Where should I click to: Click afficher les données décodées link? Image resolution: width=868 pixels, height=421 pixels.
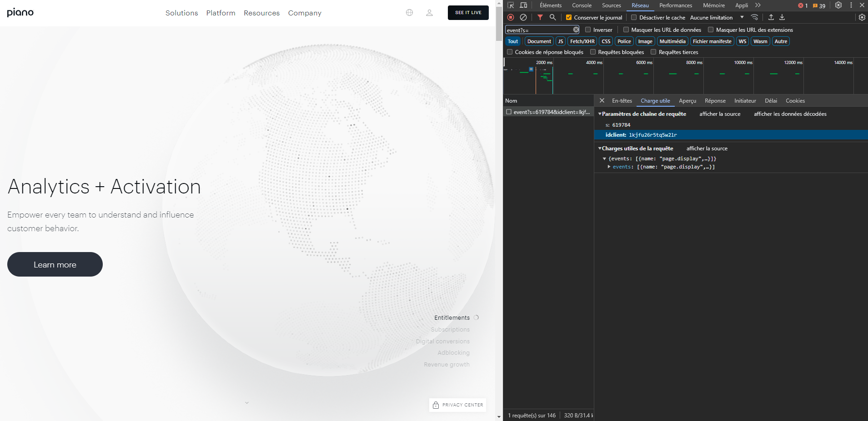(790, 114)
